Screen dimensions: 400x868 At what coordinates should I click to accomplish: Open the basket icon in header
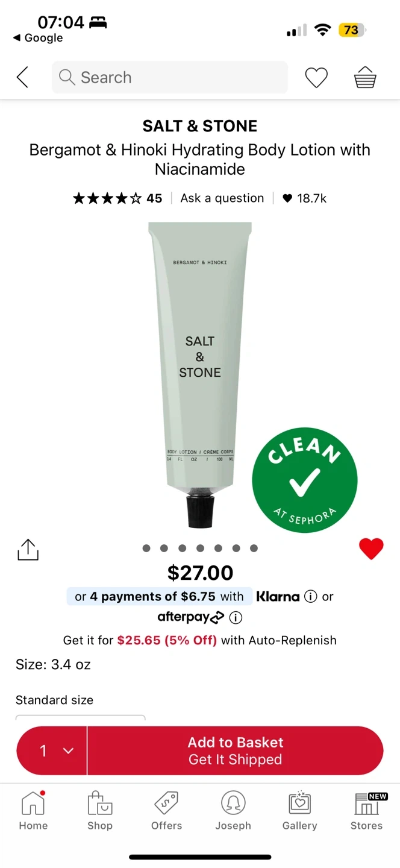pyautogui.click(x=365, y=77)
